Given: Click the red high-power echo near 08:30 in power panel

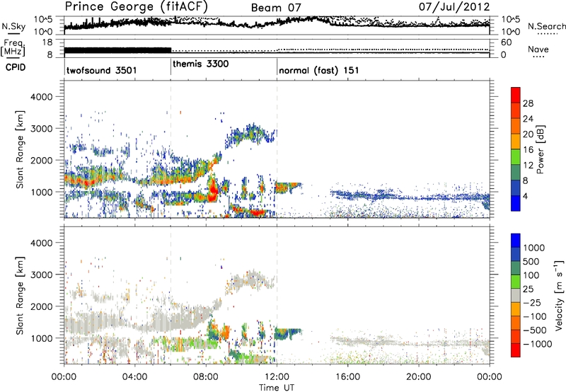Looking at the screenshot, I should point(213,190).
